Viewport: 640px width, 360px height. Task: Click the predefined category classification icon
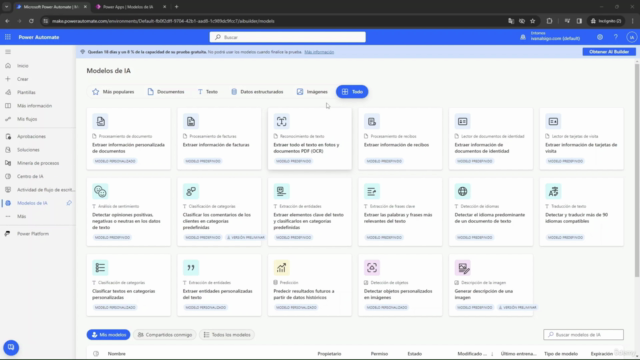191,191
